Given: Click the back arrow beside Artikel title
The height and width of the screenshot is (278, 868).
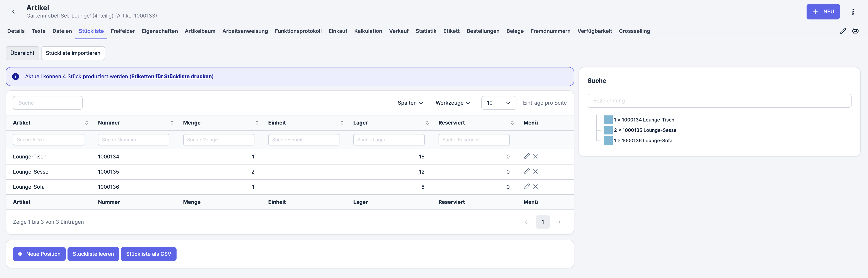Looking at the screenshot, I should click(13, 12).
